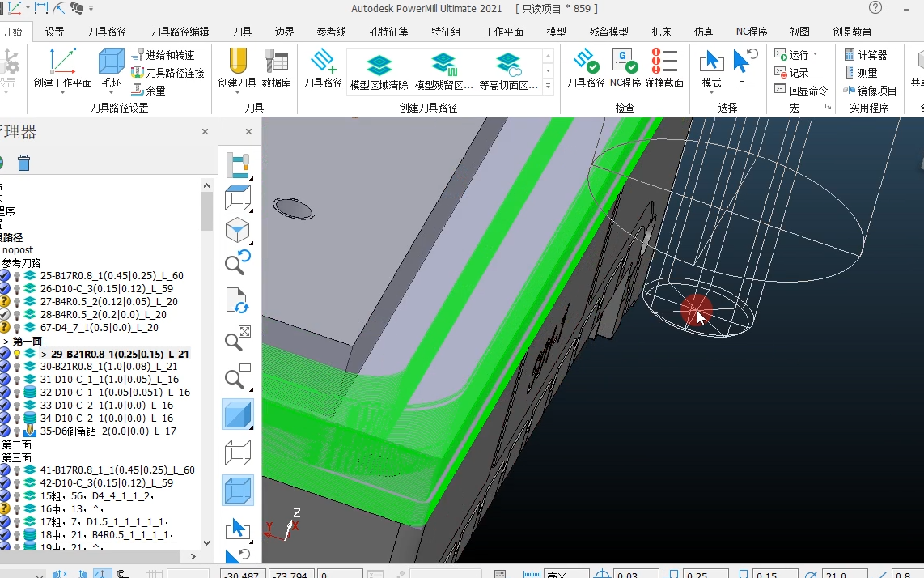Open the Block (毛坯) dropdown arrow
This screenshot has width=924, height=578.
click(x=111, y=93)
